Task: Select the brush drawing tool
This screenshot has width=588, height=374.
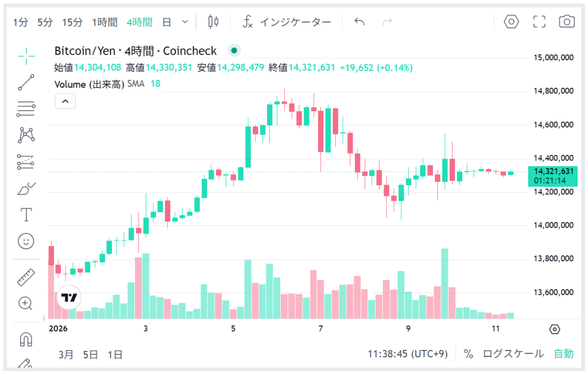Action: click(26, 189)
